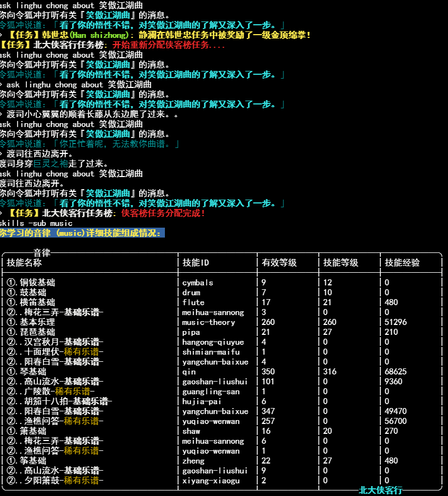Select effective level 347
The width and height of the screenshot is (448, 496).
(x=268, y=411)
